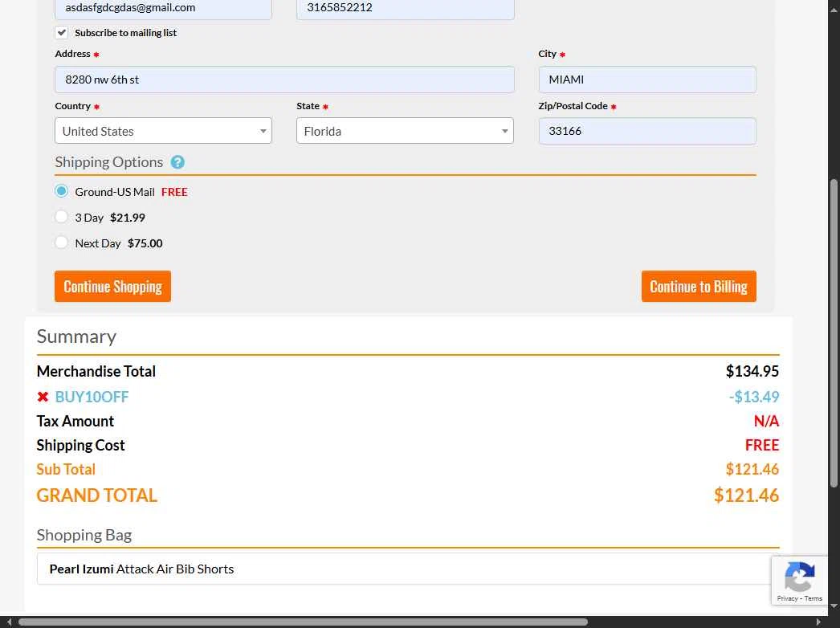Uncheck Subscribe to mailing list checkbox

pyautogui.click(x=62, y=33)
